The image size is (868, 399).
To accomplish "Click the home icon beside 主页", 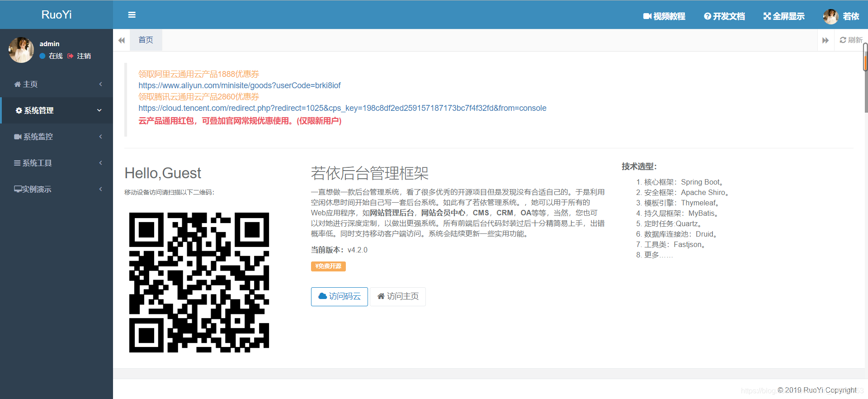I will [18, 84].
